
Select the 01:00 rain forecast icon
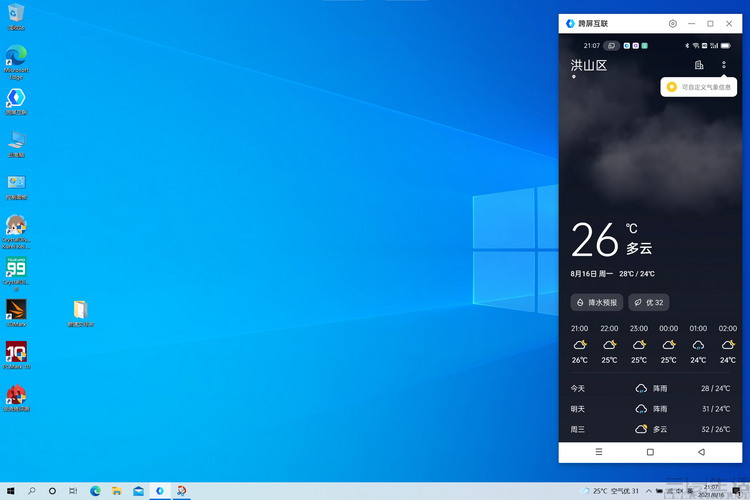[x=698, y=344]
